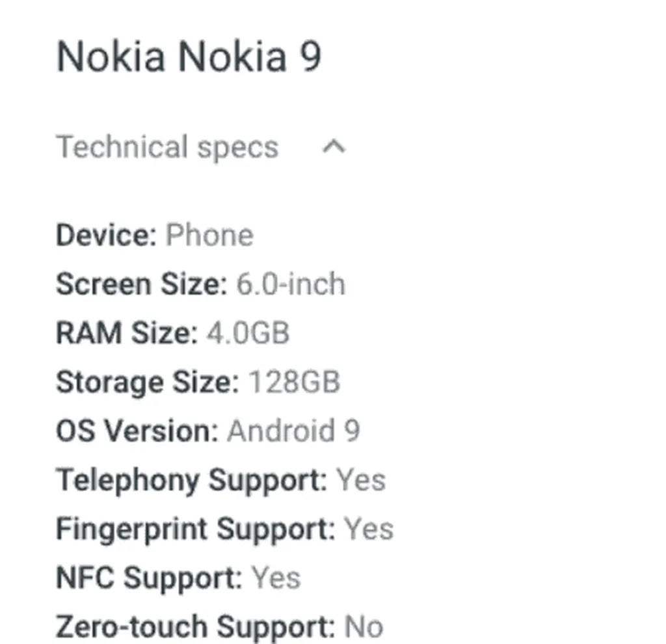
Task: Click the 128GB storage value
Action: (x=295, y=382)
